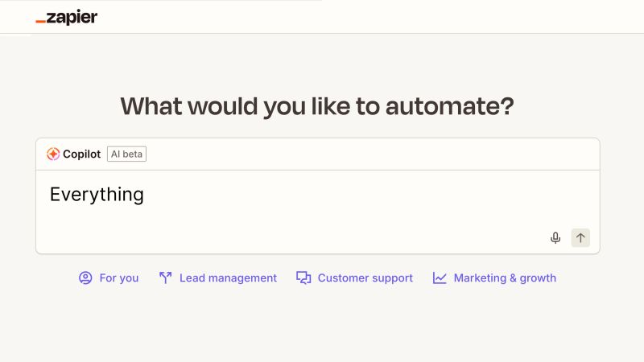Click the Copilot label text

tap(81, 154)
